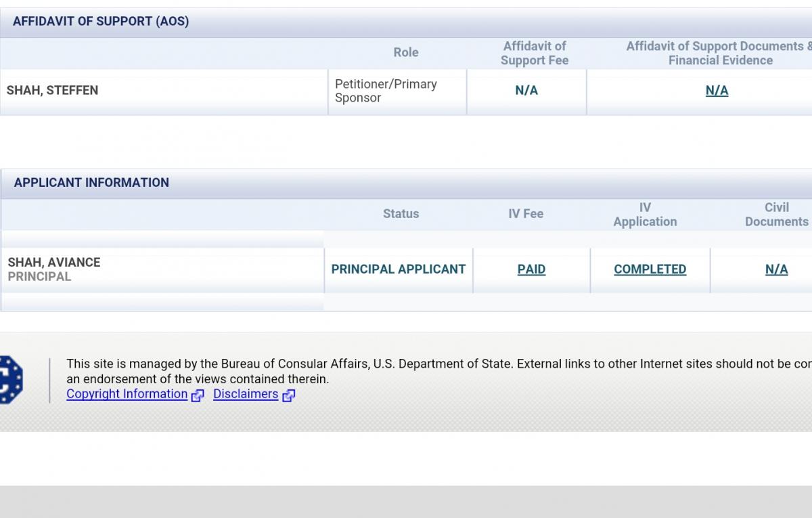The height and width of the screenshot is (518, 812).
Task: Open the COMPLETED IV Application link
Action: (x=650, y=269)
